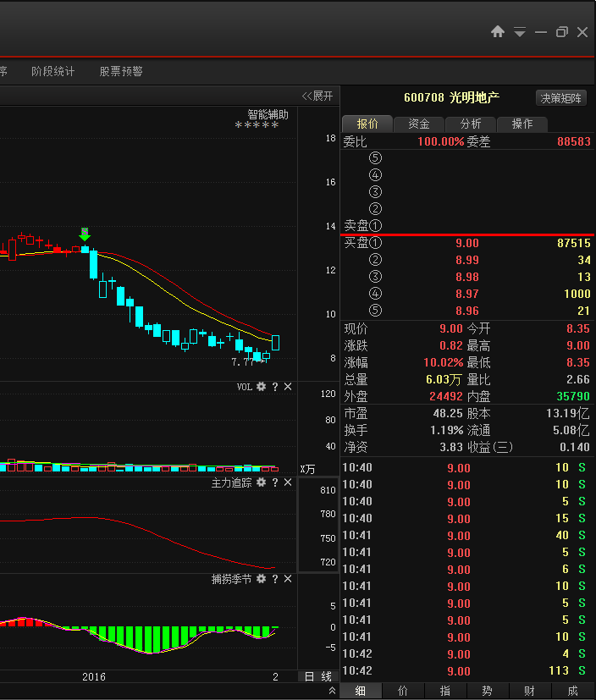The height and width of the screenshot is (700, 596).
Task: Select the 势 bottom tab
Action: [488, 691]
